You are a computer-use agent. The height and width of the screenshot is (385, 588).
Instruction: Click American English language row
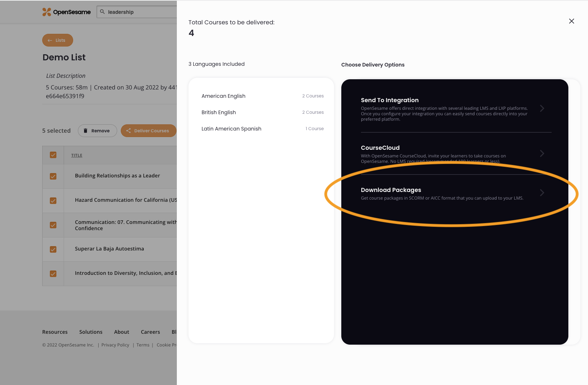click(262, 96)
